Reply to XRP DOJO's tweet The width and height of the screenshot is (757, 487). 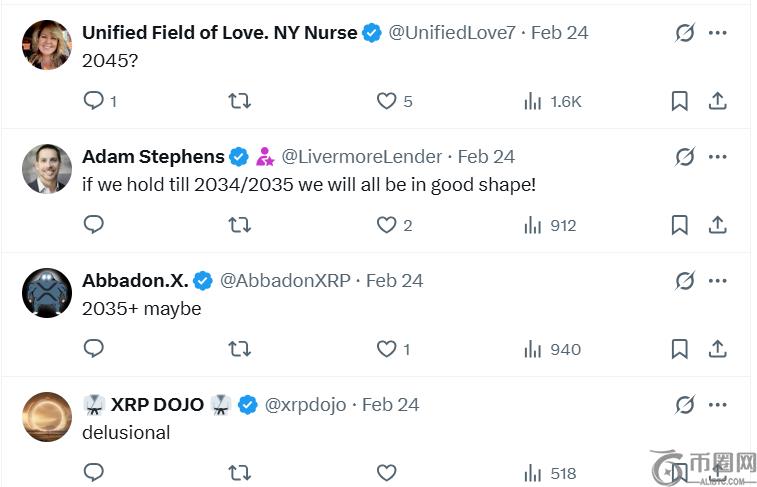click(94, 472)
